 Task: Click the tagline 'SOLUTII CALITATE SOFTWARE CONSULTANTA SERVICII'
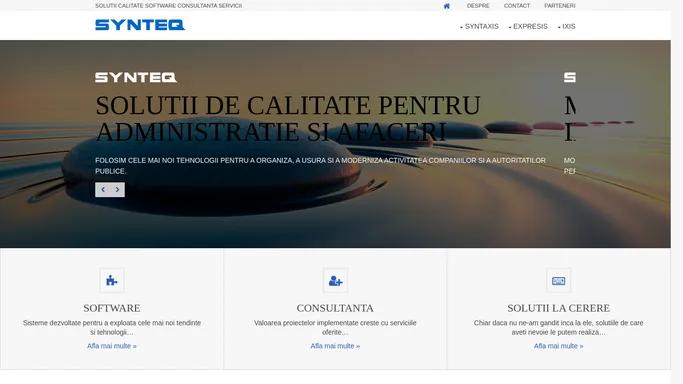click(169, 6)
